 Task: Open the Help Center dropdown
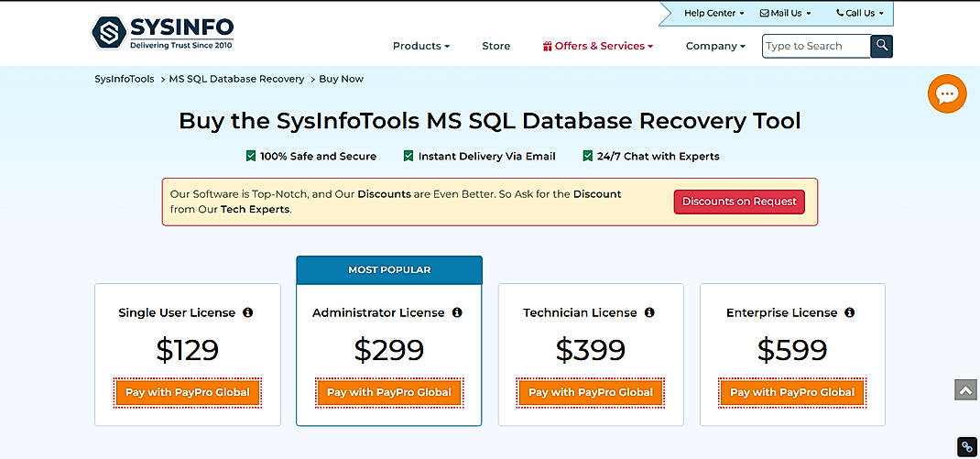point(713,13)
